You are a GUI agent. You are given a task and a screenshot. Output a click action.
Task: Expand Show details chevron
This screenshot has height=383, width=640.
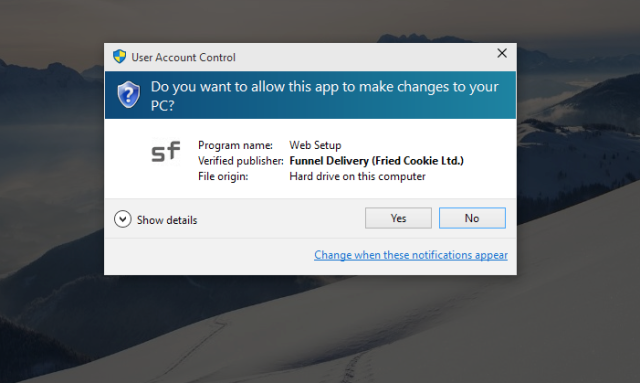122,219
